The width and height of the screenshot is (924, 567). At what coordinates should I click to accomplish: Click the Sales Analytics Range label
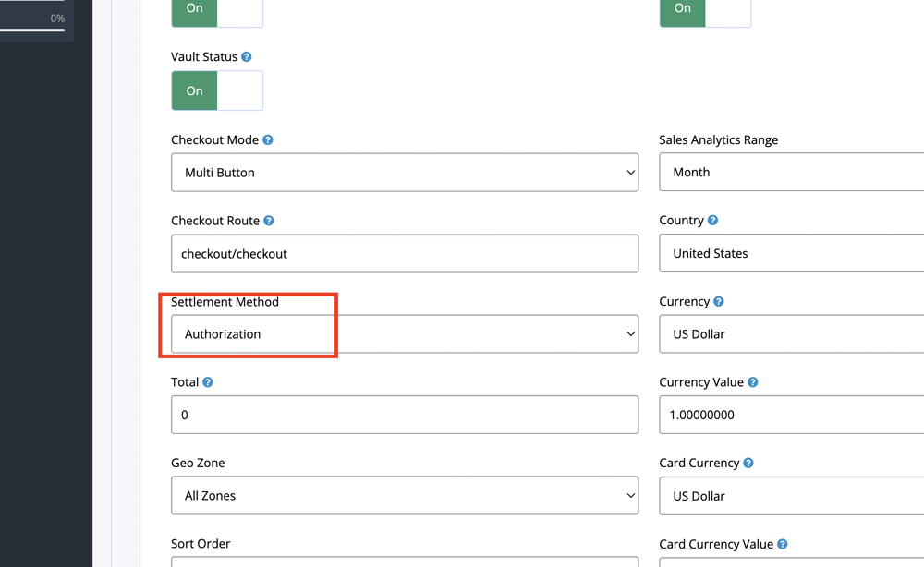pyautogui.click(x=718, y=140)
